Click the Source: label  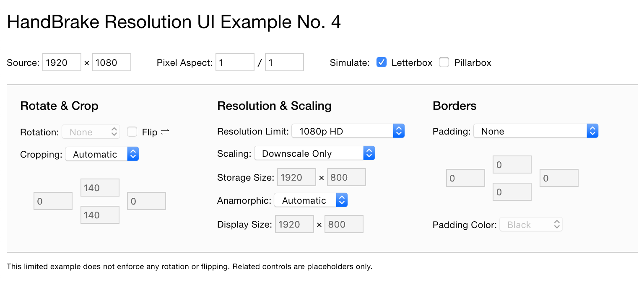(23, 62)
